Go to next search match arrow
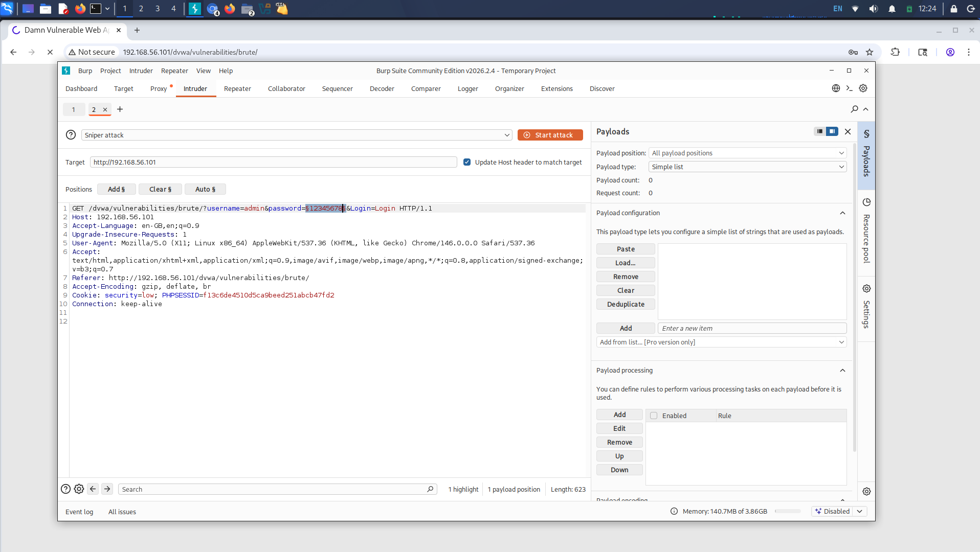This screenshot has height=552, width=980. click(x=107, y=489)
